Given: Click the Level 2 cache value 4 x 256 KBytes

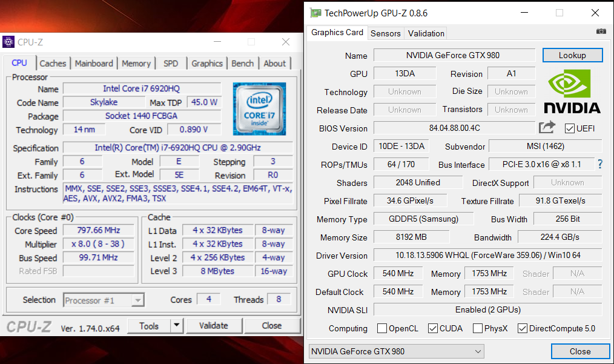Looking at the screenshot, I should (x=218, y=257).
